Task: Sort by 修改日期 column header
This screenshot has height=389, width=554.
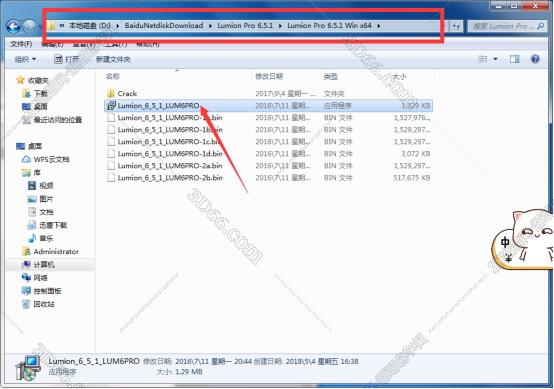Action: click(269, 76)
